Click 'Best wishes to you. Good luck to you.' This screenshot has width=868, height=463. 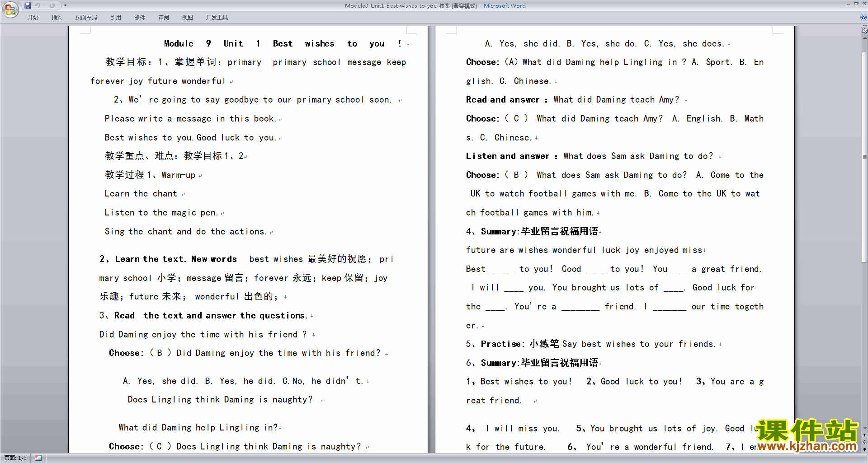[190, 138]
